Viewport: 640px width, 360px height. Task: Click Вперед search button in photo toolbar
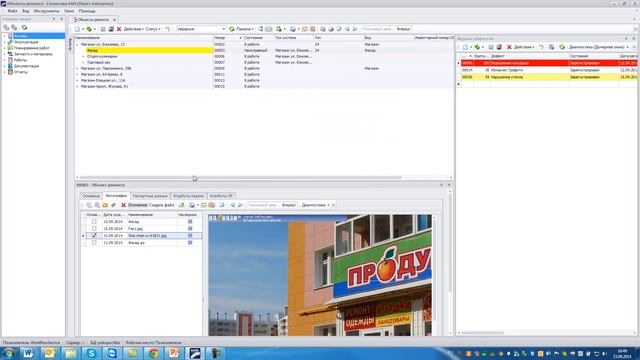289,205
